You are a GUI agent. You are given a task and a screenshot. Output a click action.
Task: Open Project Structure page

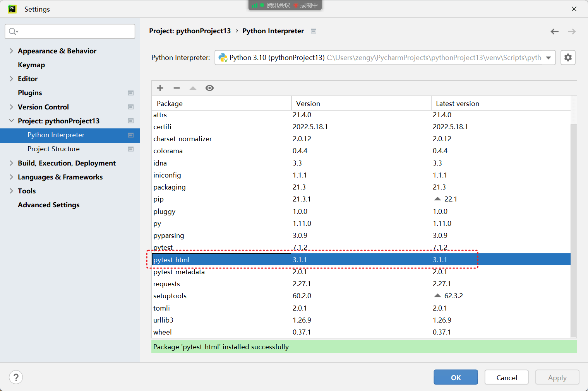53,149
